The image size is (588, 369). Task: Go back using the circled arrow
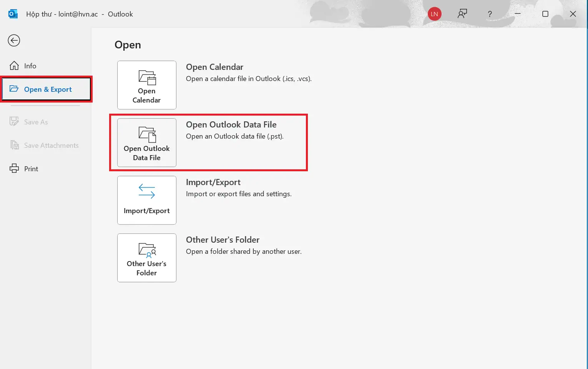coord(14,40)
